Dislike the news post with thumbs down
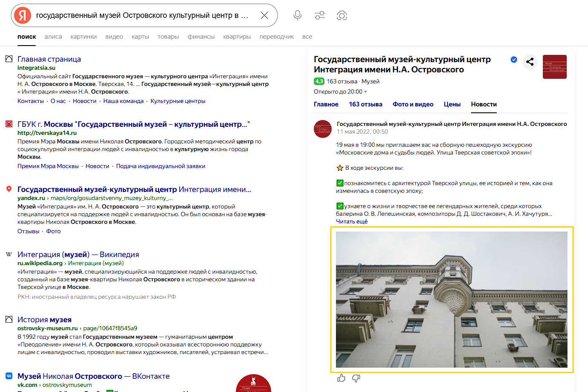 click(356, 378)
